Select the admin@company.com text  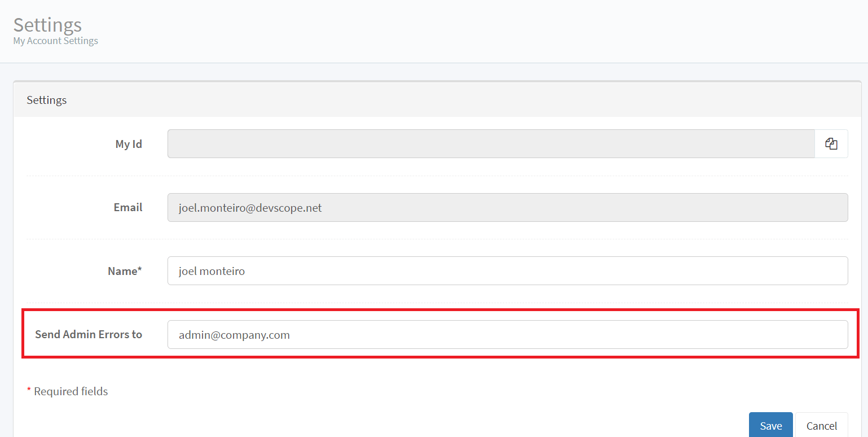pos(233,334)
